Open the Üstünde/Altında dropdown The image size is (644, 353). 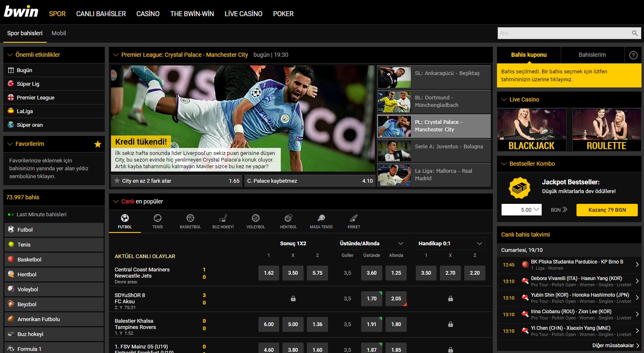[371, 243]
